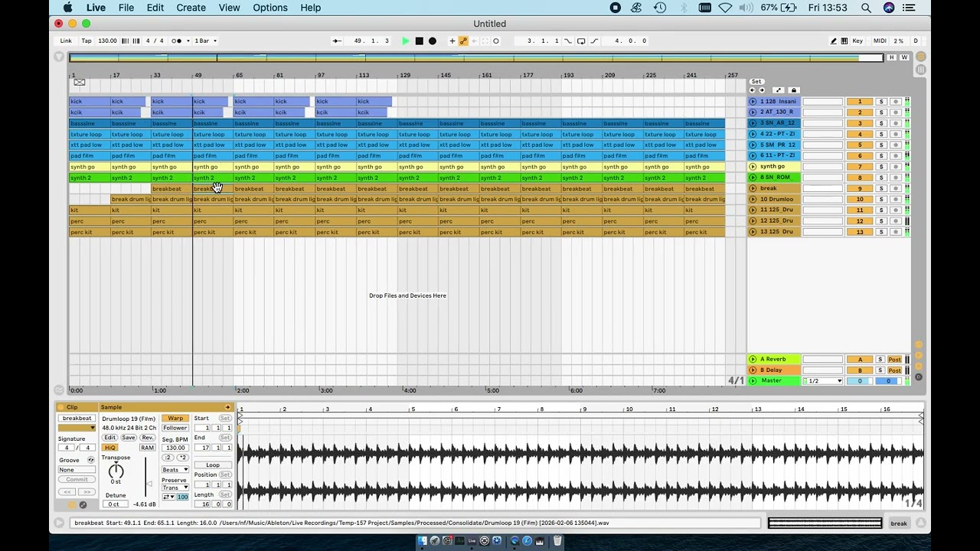This screenshot has width=980, height=551.
Task: Click the punch-out switch icon
Action: [594, 41]
